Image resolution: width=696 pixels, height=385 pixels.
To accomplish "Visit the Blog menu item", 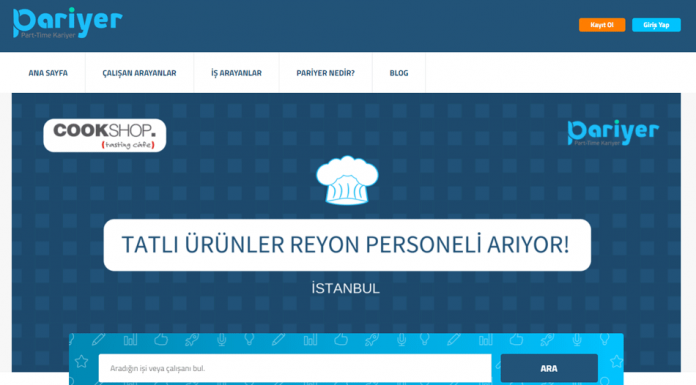I will [x=399, y=73].
